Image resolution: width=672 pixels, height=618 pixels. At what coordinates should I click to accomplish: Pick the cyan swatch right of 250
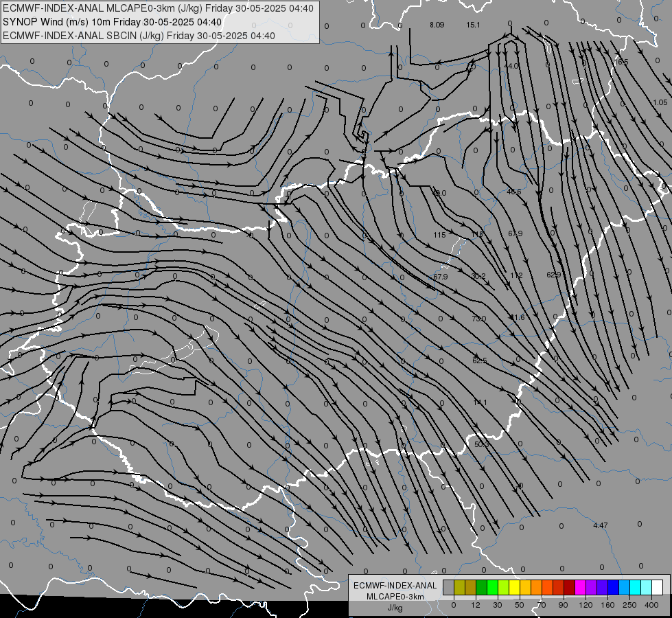pyautogui.click(x=636, y=587)
